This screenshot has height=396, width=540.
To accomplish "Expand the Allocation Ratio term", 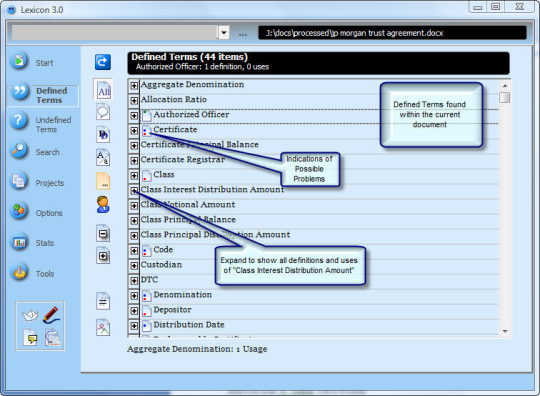I will point(134,101).
